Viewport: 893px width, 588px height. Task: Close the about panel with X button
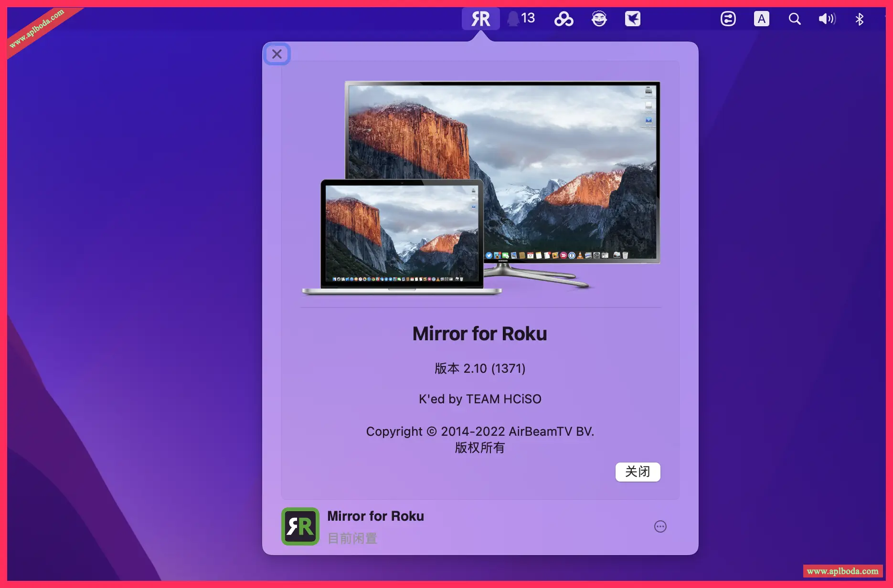coord(277,54)
